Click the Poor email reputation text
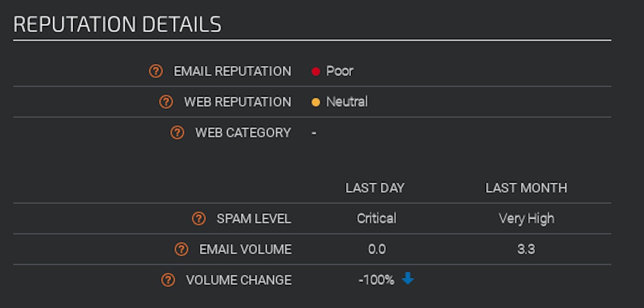The height and width of the screenshot is (308, 644). (x=340, y=71)
